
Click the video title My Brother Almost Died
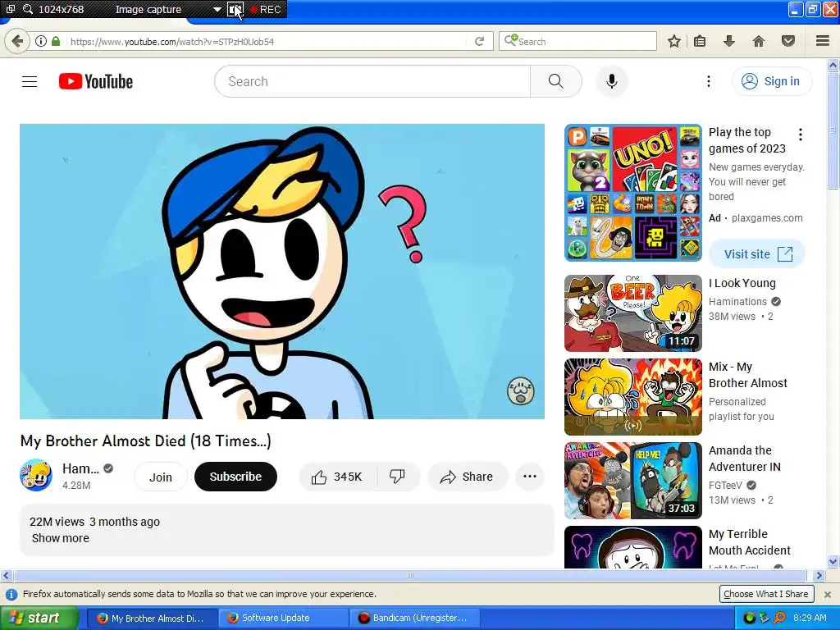146,441
